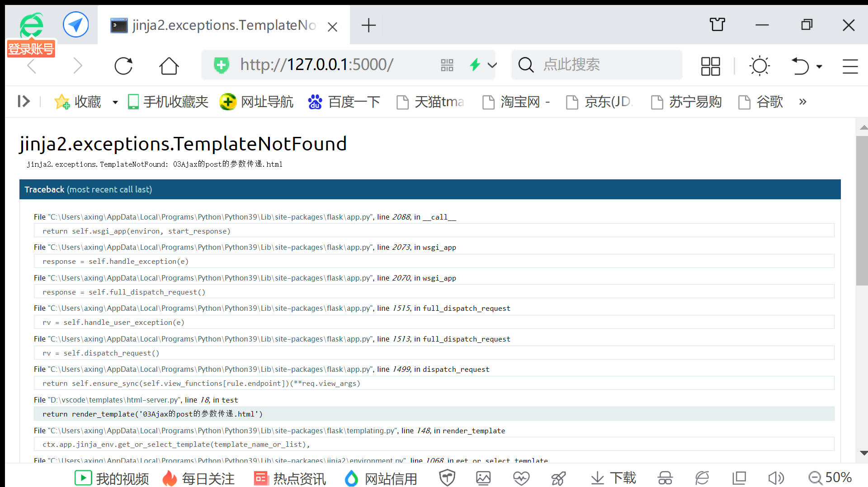Click the Traceback header bar
This screenshot has width=868, height=487.
point(430,189)
